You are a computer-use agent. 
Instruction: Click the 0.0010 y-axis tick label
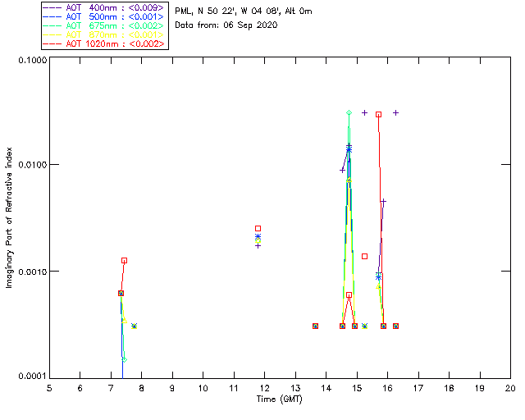33,272
